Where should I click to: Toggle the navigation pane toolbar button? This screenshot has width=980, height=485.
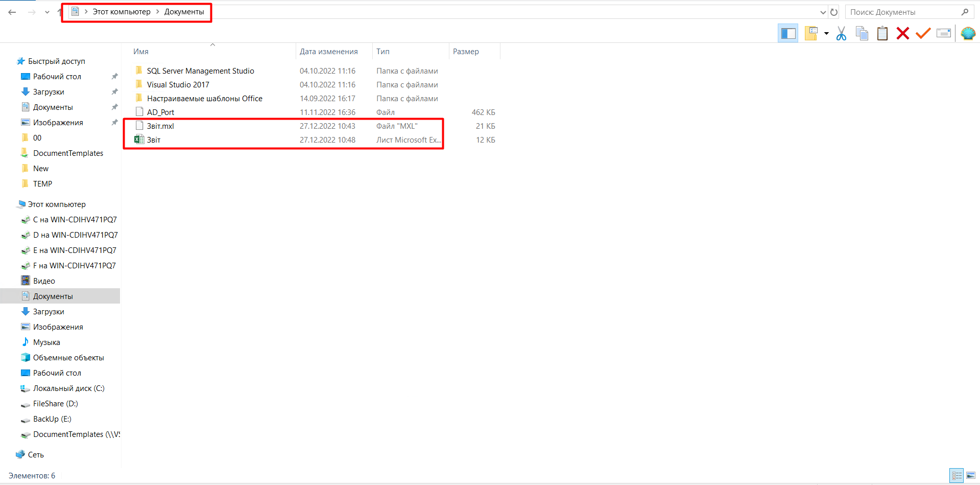tap(788, 34)
